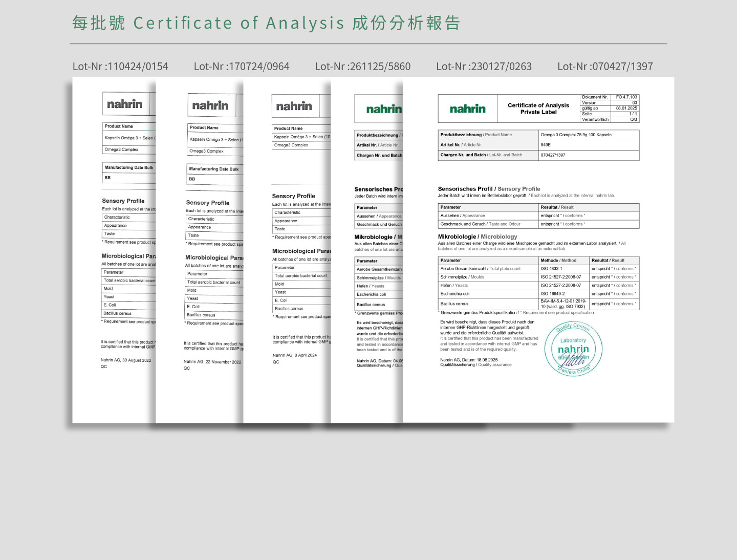Select the 'Omega 3 Complex 75.9g 100 Kapseln' cell
737x560 pixels.
click(589, 135)
